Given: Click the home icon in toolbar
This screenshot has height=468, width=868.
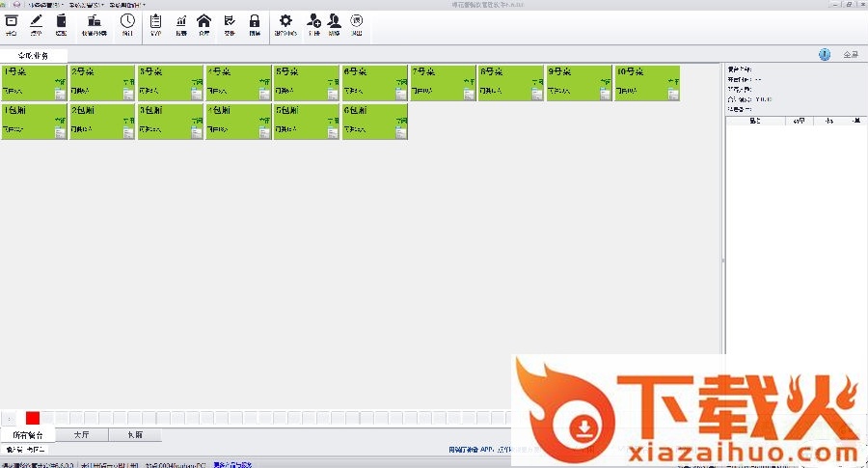Looking at the screenshot, I should 203,21.
